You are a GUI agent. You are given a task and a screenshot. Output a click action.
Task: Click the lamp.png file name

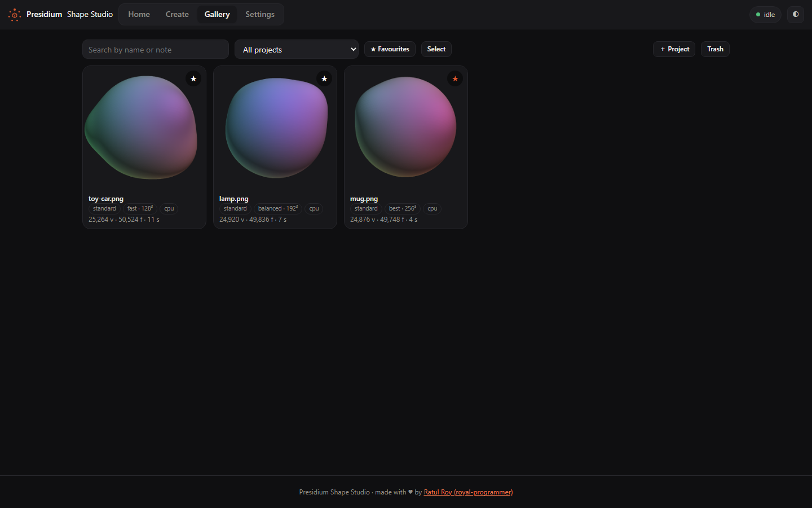point(234,199)
